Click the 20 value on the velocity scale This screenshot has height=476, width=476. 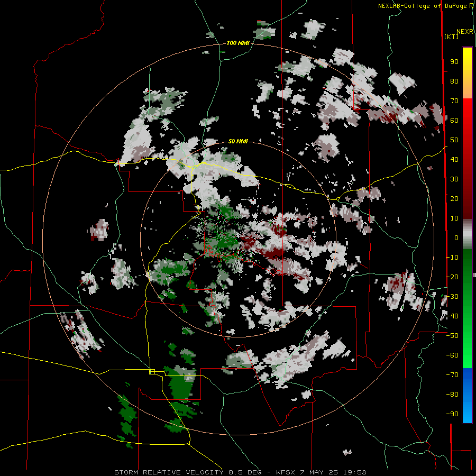454,199
